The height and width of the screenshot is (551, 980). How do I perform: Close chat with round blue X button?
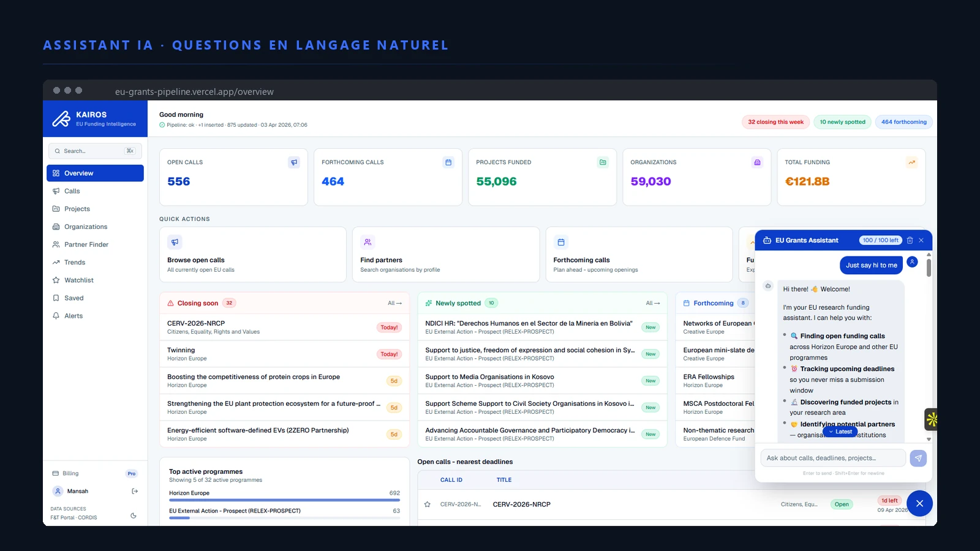pos(919,503)
